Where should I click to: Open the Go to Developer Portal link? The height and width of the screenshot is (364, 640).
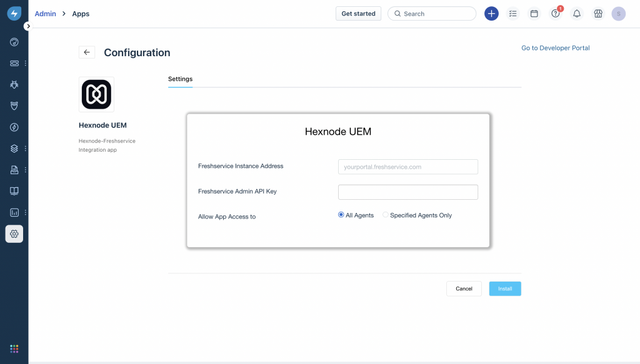coord(555,47)
